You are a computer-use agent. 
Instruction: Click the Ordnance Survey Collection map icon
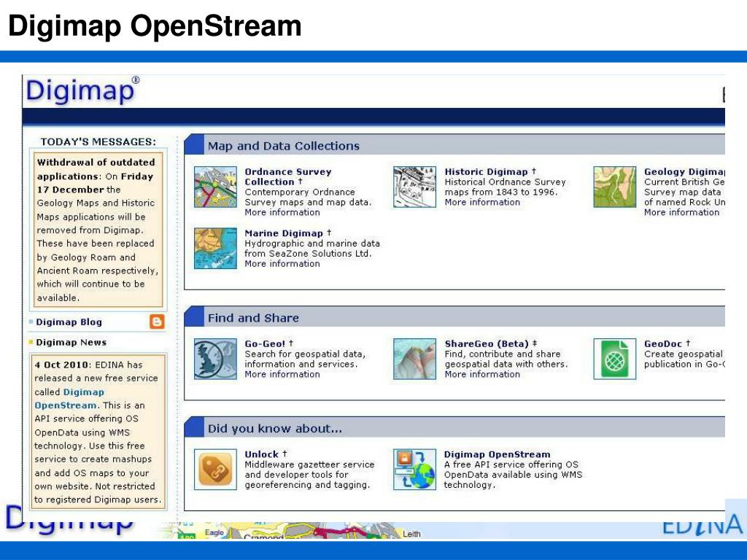click(215, 187)
